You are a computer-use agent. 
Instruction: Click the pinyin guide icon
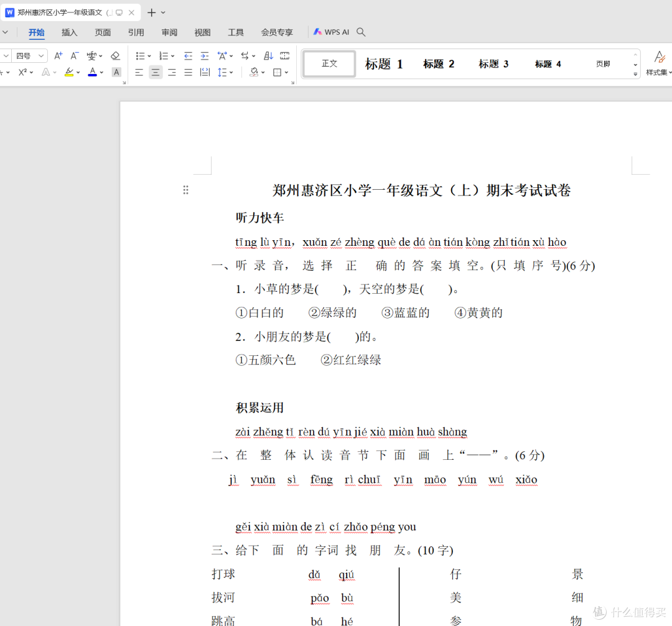(x=91, y=56)
